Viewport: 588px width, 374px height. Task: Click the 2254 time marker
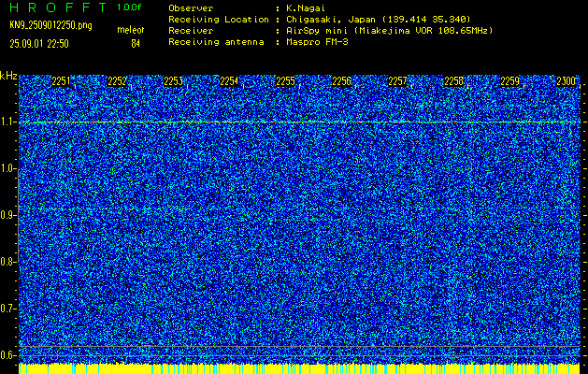click(229, 81)
